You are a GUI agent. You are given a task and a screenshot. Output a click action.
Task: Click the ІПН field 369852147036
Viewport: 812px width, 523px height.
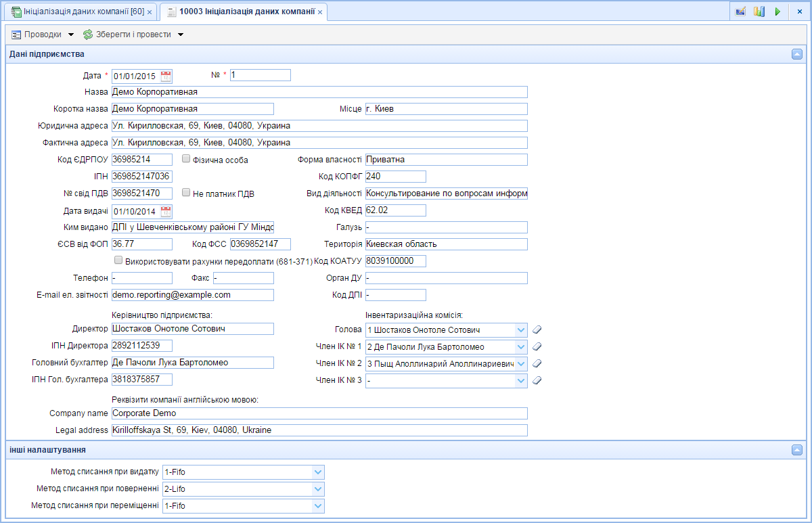click(x=142, y=177)
